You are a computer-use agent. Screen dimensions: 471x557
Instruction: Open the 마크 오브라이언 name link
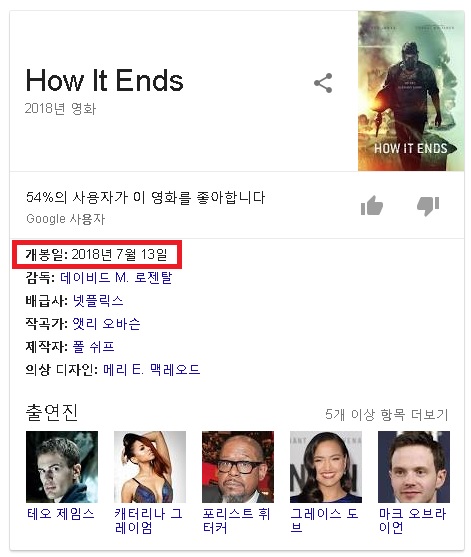click(412, 521)
